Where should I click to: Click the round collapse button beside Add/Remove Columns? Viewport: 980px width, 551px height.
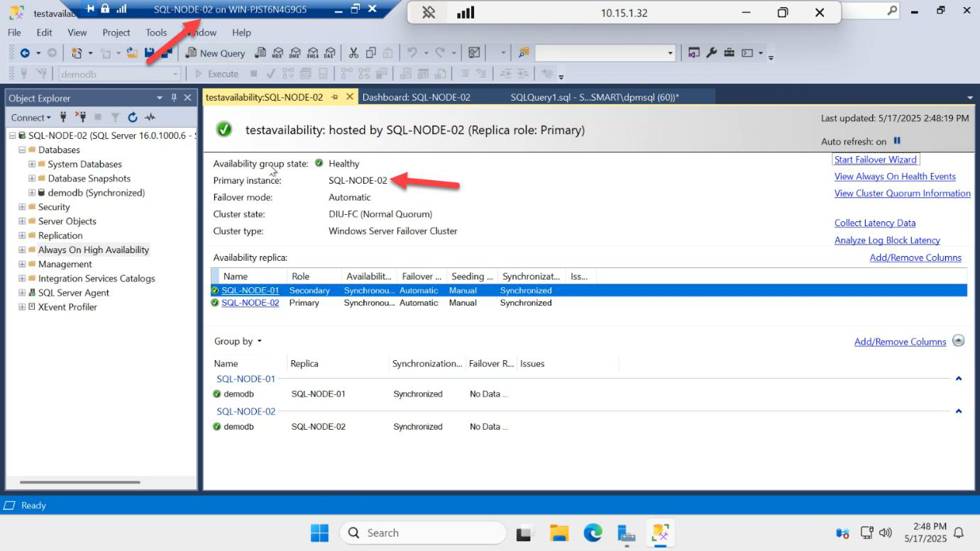pos(959,341)
